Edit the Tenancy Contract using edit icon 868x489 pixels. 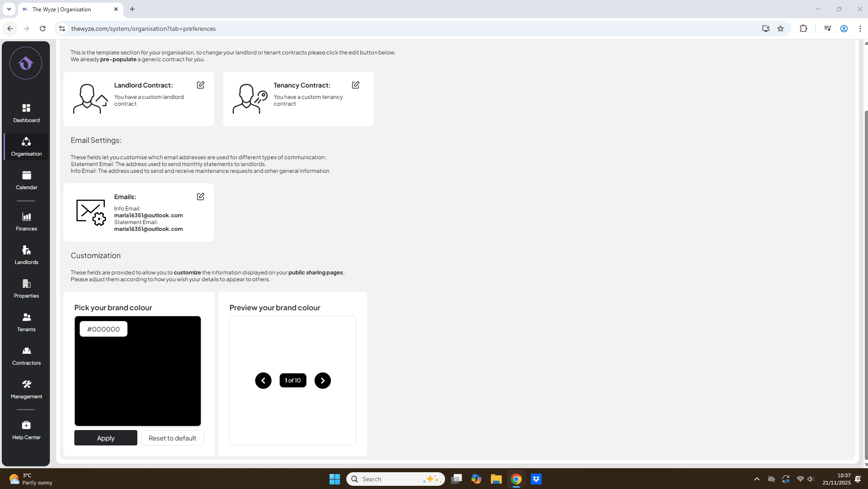coord(355,85)
